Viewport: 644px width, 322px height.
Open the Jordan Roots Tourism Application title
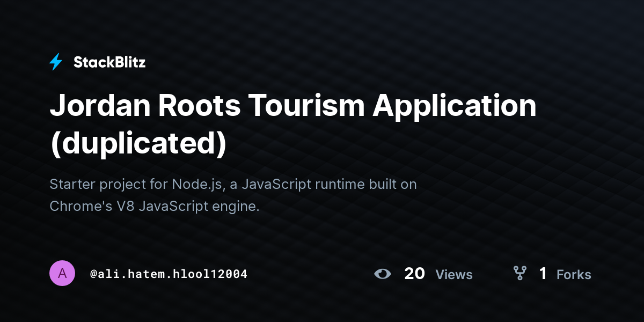(x=293, y=125)
